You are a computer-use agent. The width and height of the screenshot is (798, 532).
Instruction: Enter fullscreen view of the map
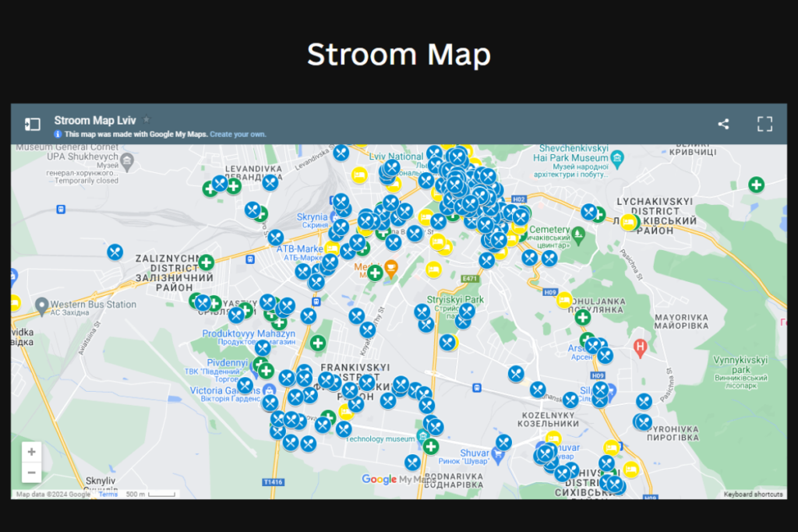(764, 123)
